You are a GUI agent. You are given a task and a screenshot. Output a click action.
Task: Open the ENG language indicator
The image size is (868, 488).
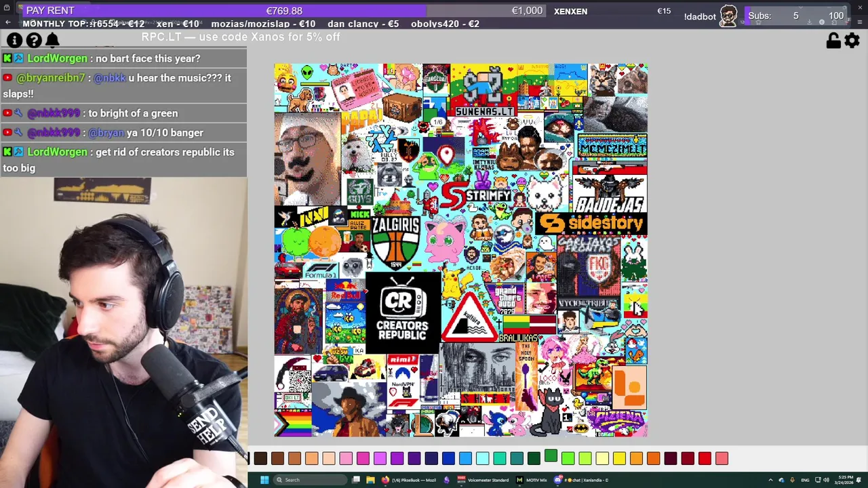click(x=805, y=480)
